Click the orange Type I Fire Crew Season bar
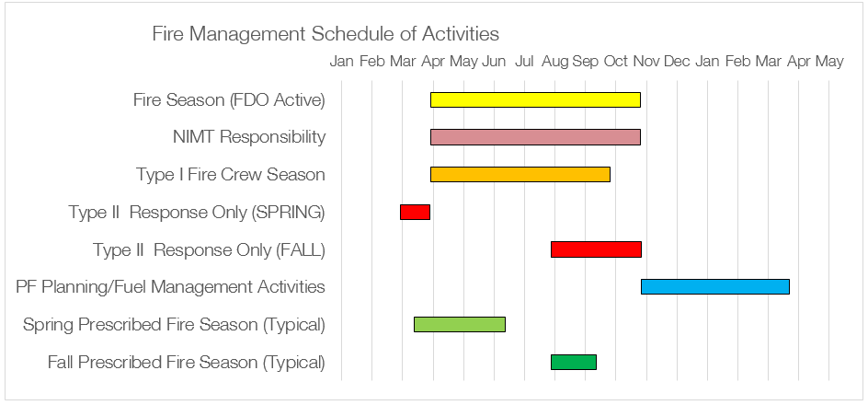 tap(520, 174)
